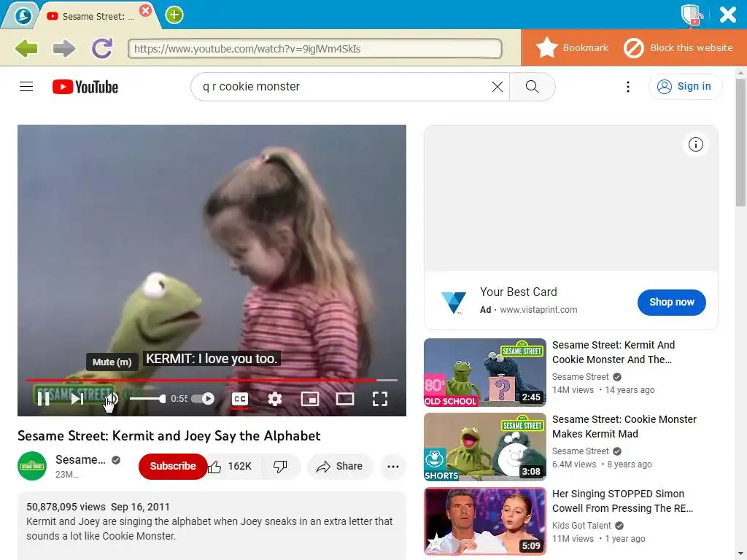Click Shop now on the Vistaprint ad
747x560 pixels.
click(672, 303)
